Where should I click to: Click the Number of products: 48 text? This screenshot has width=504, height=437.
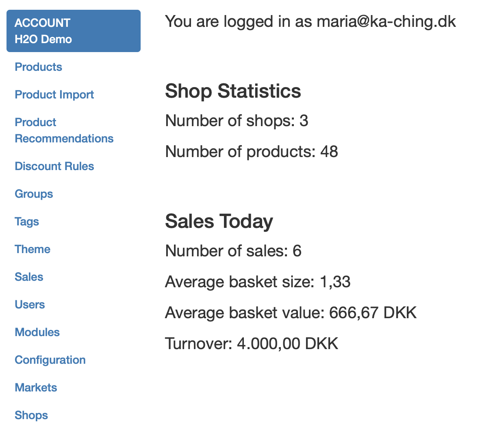click(x=252, y=151)
